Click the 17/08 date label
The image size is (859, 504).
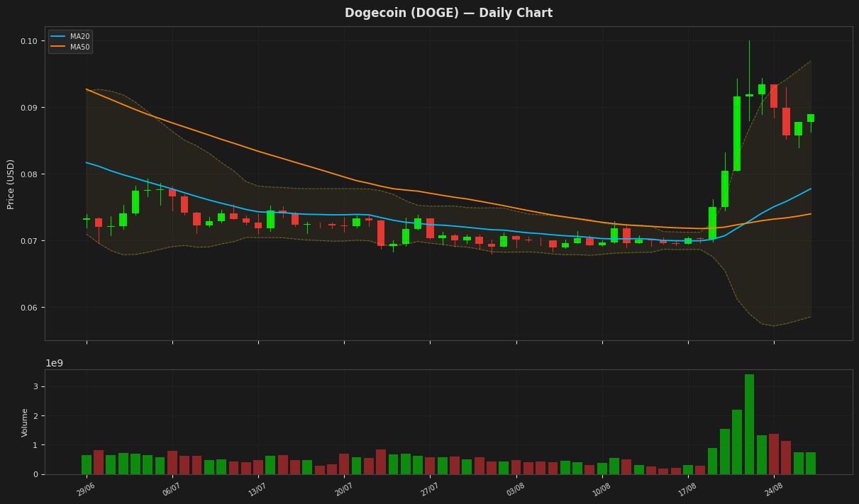(x=687, y=489)
